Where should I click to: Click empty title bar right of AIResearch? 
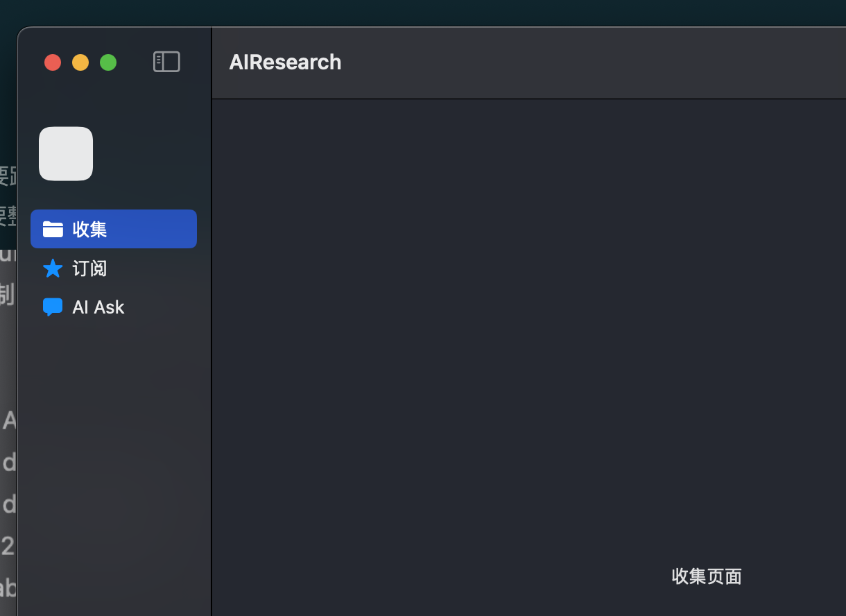click(x=589, y=62)
